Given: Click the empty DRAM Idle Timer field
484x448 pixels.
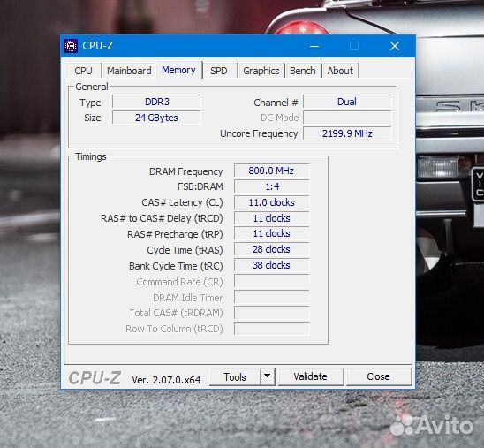Looking at the screenshot, I should (272, 297).
